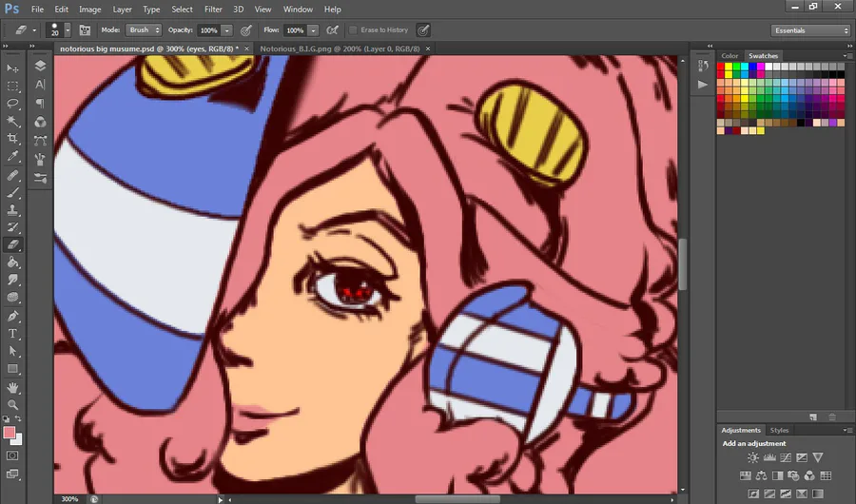The height and width of the screenshot is (504, 856).
Task: Add a Photo Filter adjustment
Action: (793, 476)
